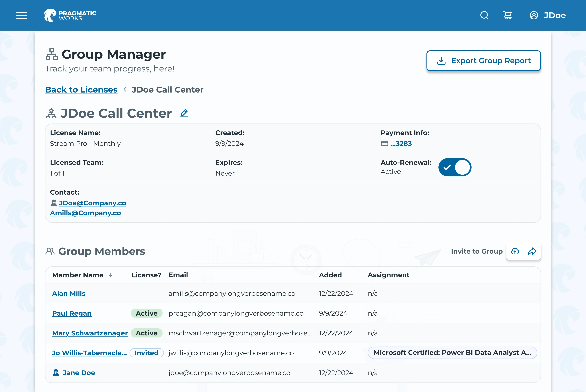Click Mary Schwartzenager's Active license badge
The width and height of the screenshot is (586, 392).
click(x=147, y=333)
